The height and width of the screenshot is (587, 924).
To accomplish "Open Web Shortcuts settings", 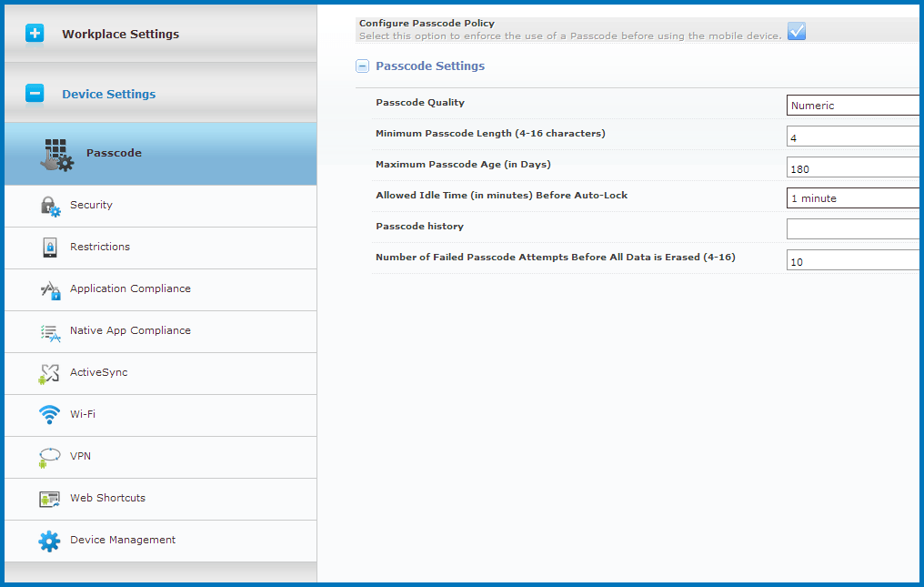I will 160,500.
